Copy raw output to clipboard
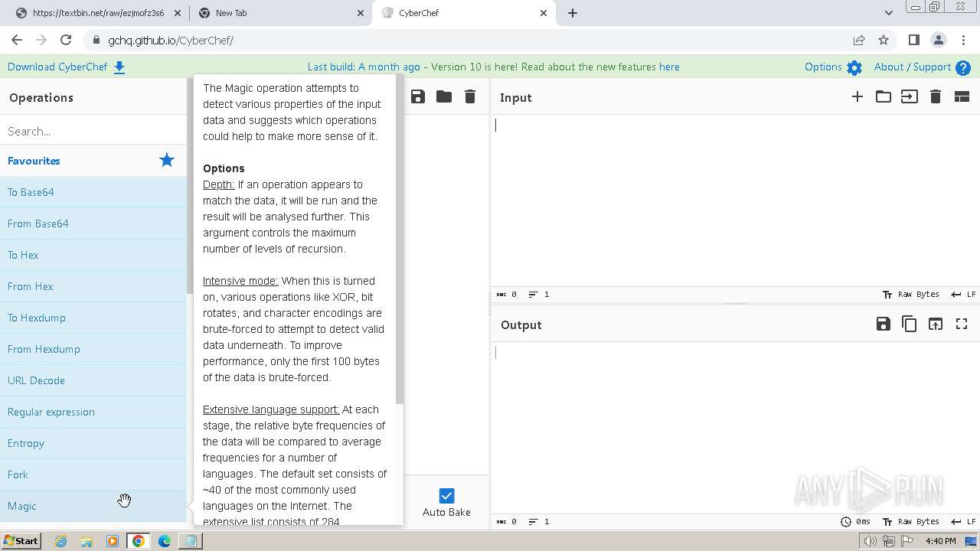980x551 pixels. pos(910,324)
